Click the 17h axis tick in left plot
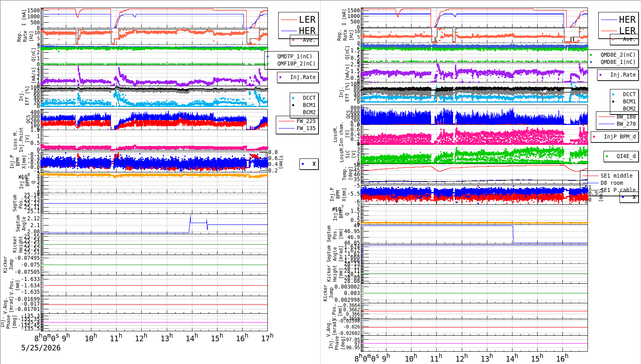This screenshot has width=641, height=364. pos(267,337)
